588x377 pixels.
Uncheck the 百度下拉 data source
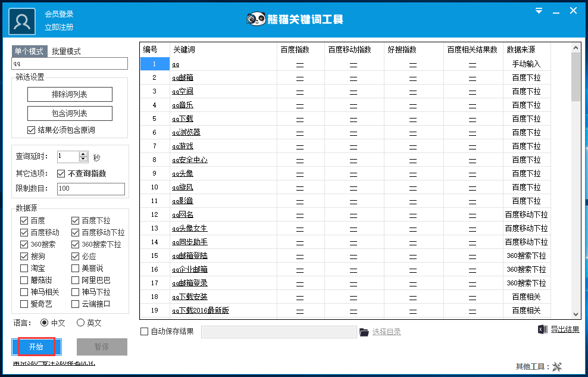point(75,220)
